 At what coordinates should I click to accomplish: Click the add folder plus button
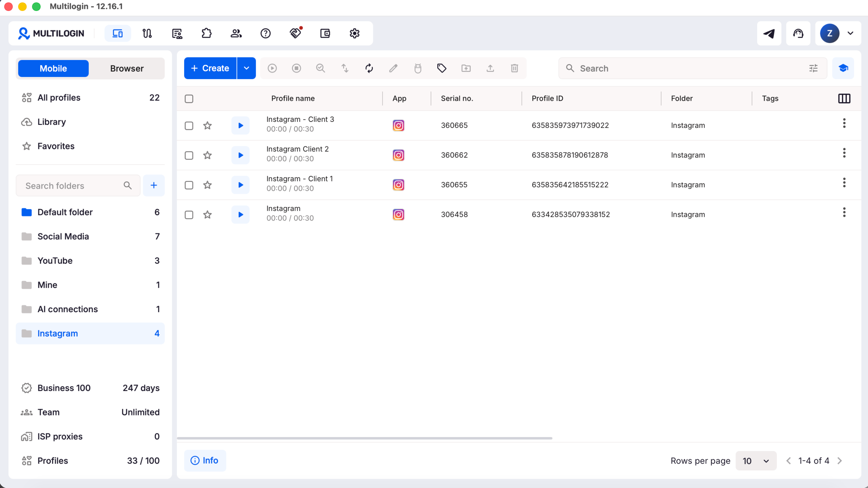(x=154, y=185)
